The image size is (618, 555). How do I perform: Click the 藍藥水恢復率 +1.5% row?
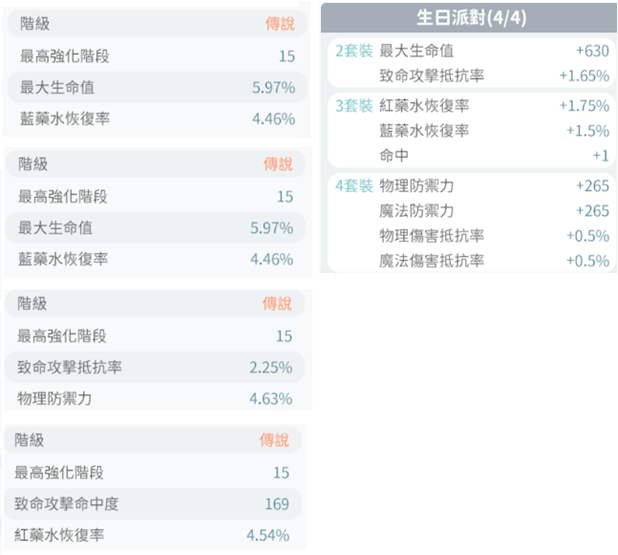click(494, 131)
